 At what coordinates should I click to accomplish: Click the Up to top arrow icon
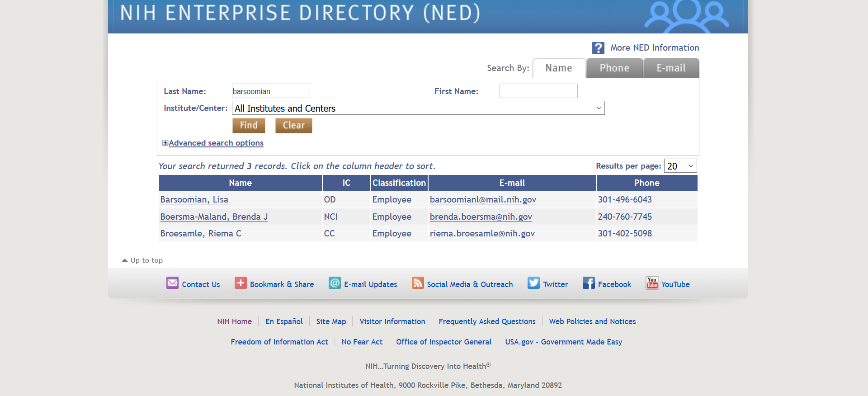click(125, 260)
